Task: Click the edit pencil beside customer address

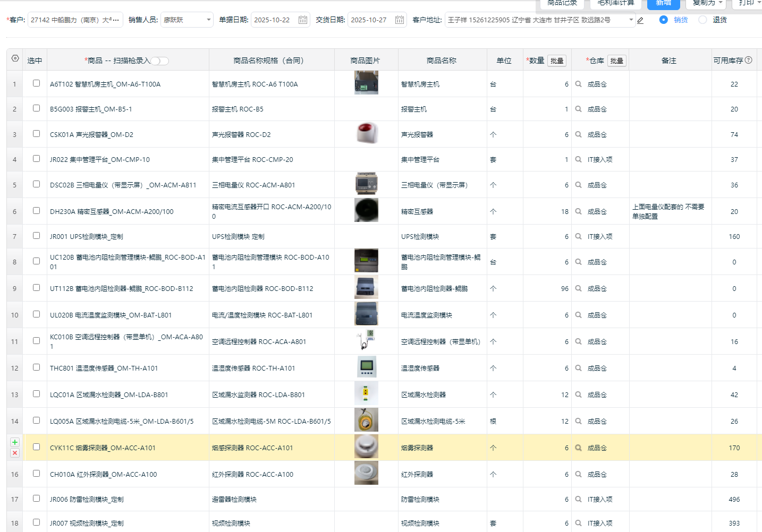Action: click(x=640, y=20)
